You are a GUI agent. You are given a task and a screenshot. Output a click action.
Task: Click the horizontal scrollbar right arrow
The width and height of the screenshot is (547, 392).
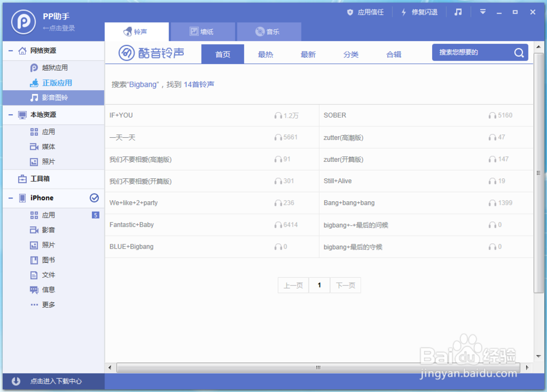click(527, 367)
